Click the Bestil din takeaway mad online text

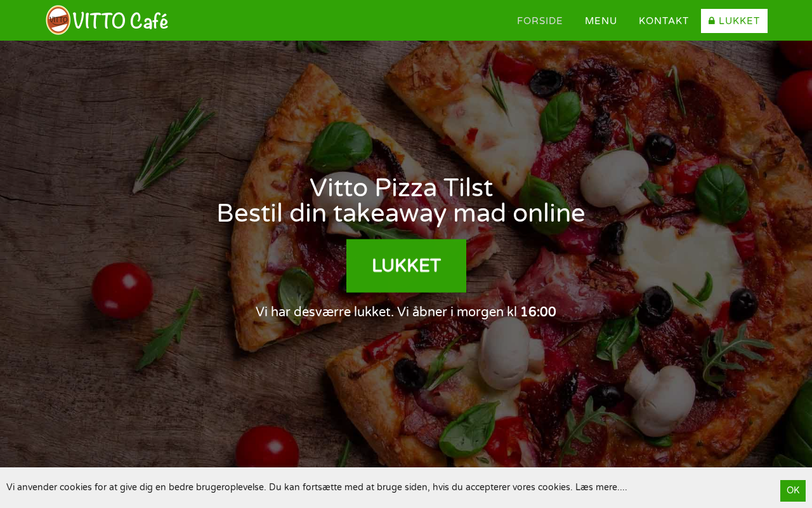coord(401,213)
